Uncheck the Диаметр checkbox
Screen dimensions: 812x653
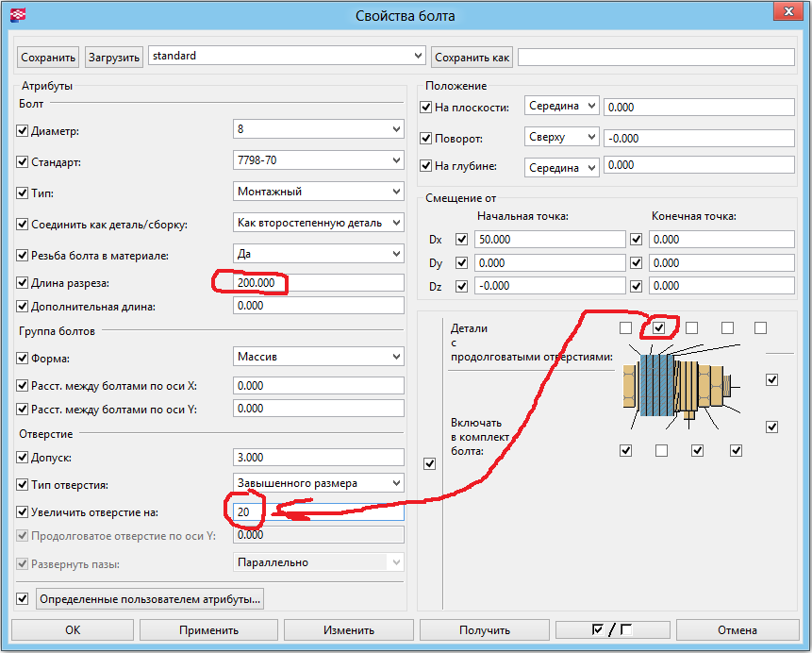[x=24, y=131]
